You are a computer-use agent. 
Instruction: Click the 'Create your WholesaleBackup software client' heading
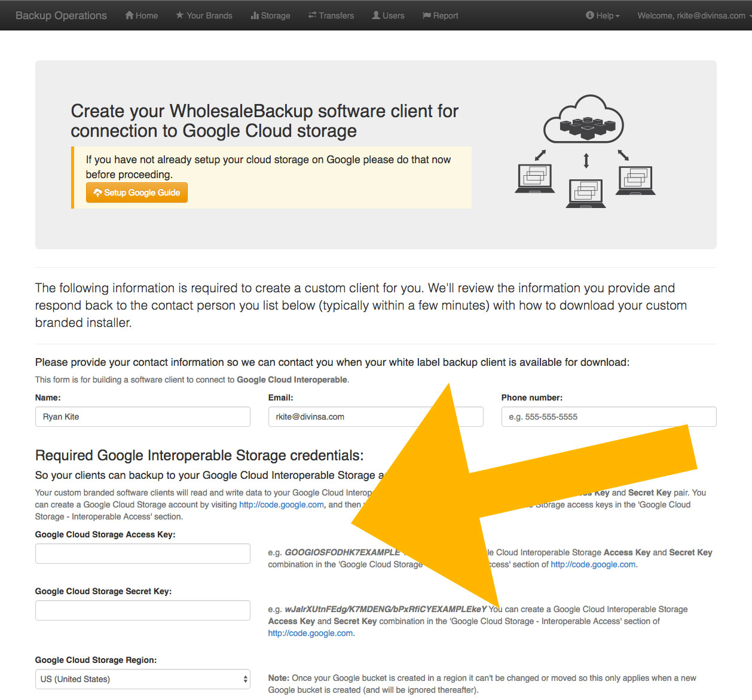[x=265, y=121]
